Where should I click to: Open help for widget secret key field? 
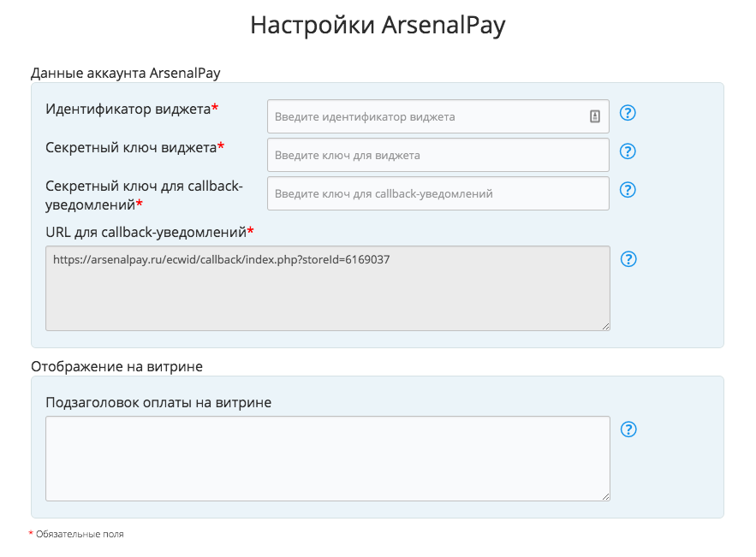[628, 151]
